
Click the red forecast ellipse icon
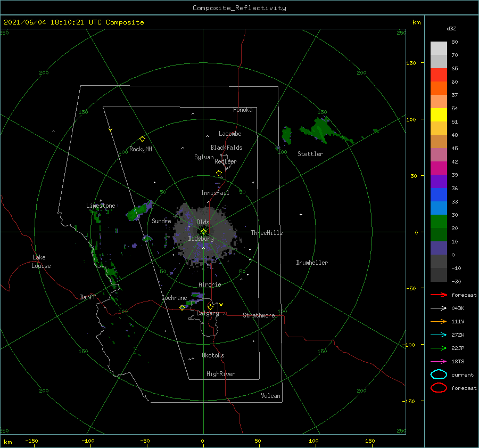pyautogui.click(x=439, y=388)
